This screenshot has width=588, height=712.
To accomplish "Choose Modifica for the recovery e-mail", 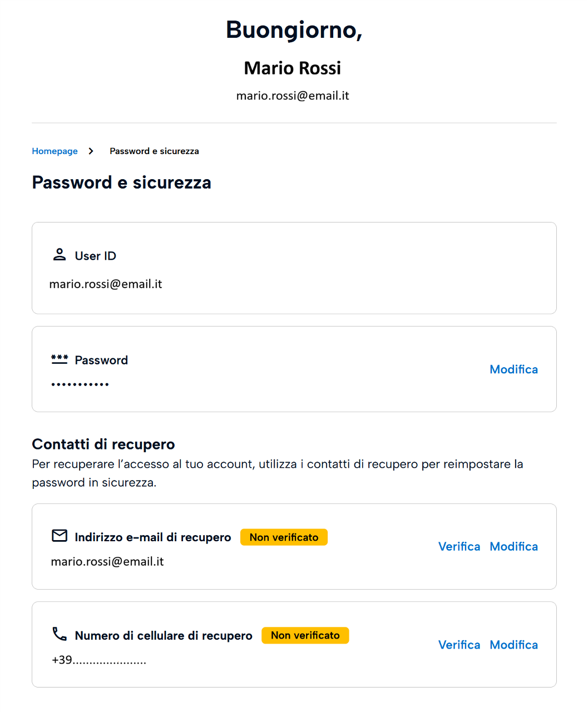I will click(x=513, y=547).
